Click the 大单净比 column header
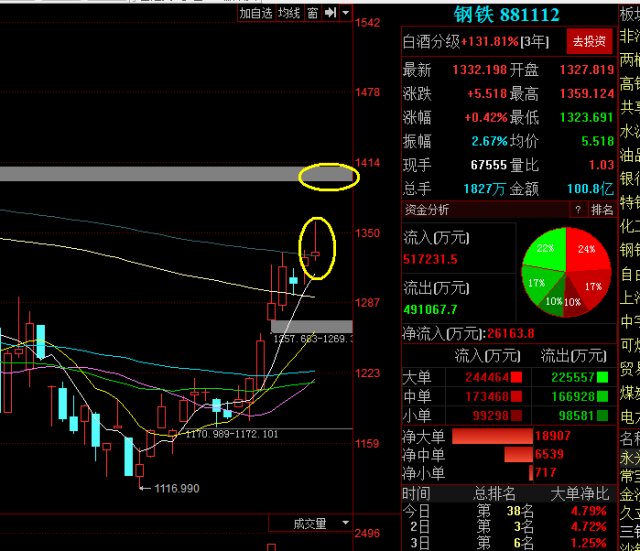 pos(580,494)
